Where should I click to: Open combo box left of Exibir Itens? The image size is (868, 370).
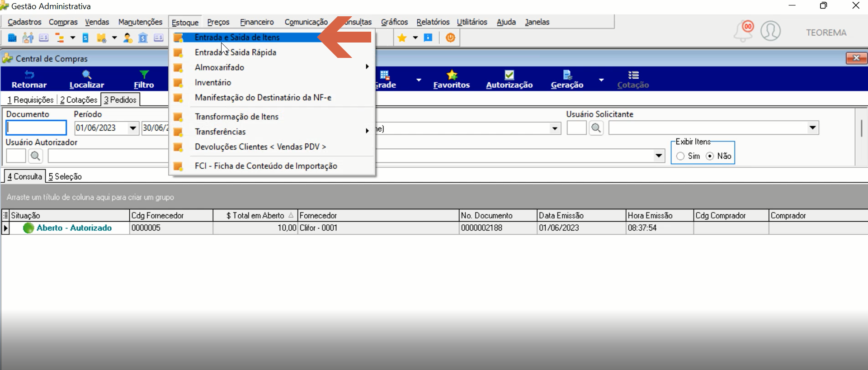(659, 156)
